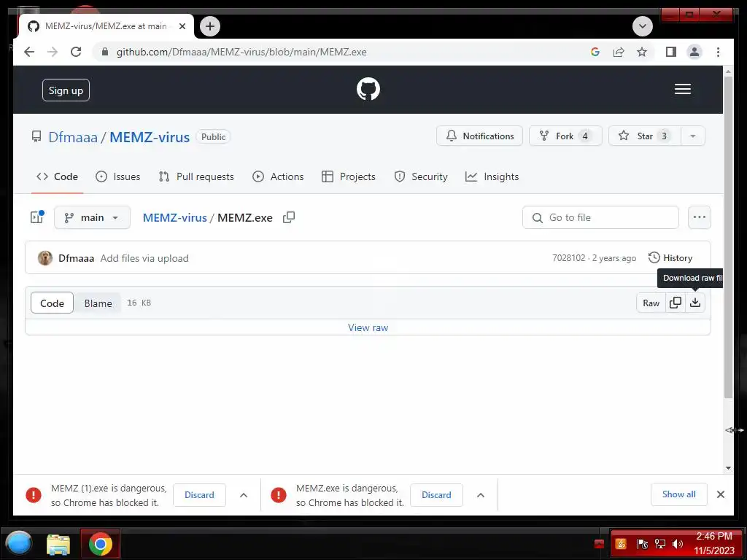Viewport: 747px width, 560px height.
Task: Click the page vertical scrollbar thumb
Action: [729, 237]
